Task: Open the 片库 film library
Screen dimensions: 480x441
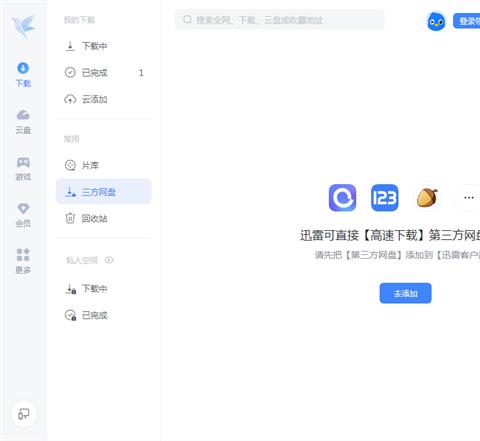Action: tap(104, 165)
